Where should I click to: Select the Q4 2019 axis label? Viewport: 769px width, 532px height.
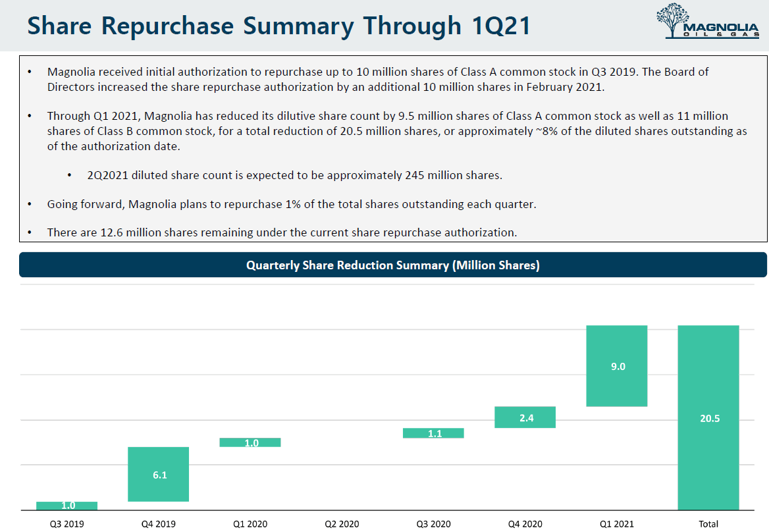(x=159, y=524)
